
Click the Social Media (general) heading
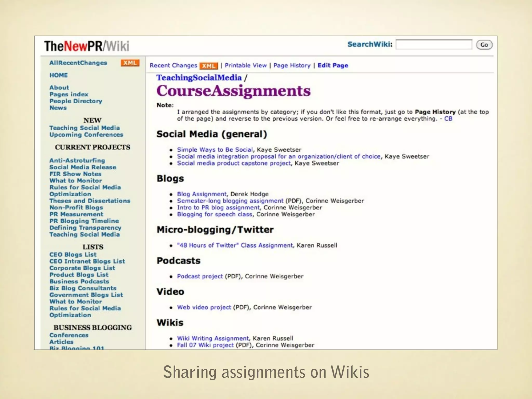coord(212,134)
